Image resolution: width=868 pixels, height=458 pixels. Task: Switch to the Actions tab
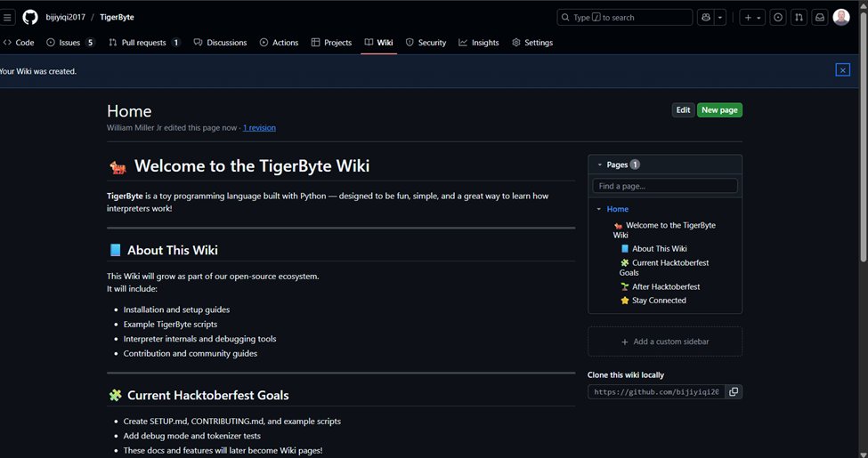pyautogui.click(x=279, y=43)
